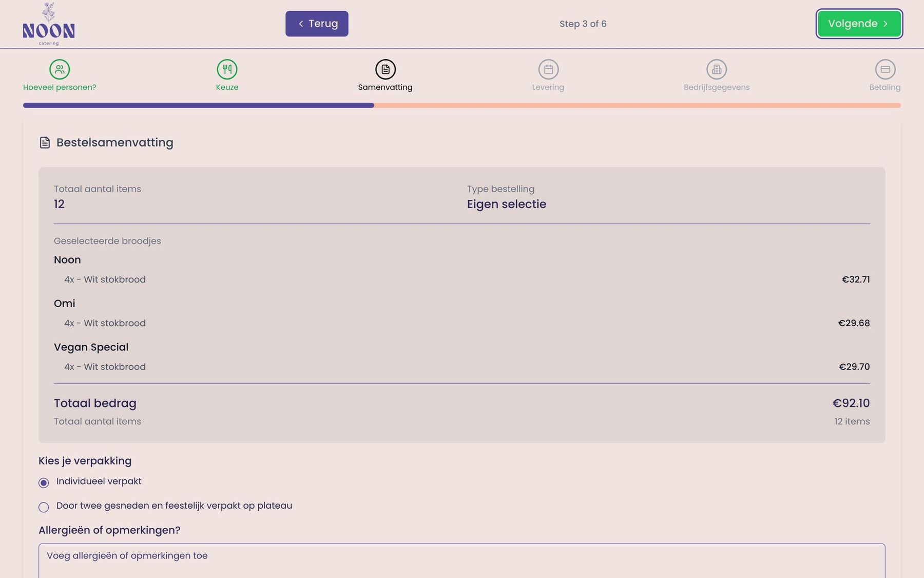Open the Bedrijfsgegevens building step icon
The width and height of the screenshot is (924, 578).
pyautogui.click(x=717, y=69)
